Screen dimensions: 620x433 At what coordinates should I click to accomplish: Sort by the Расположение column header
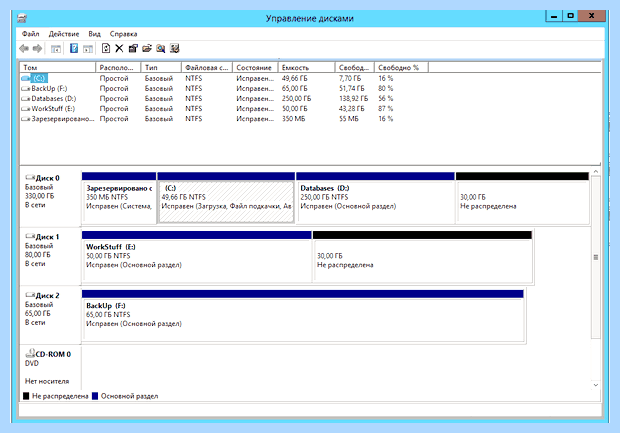tap(118, 68)
